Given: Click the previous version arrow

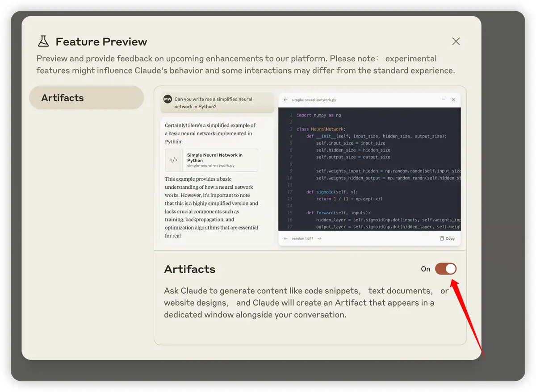Looking at the screenshot, I should [x=285, y=238].
